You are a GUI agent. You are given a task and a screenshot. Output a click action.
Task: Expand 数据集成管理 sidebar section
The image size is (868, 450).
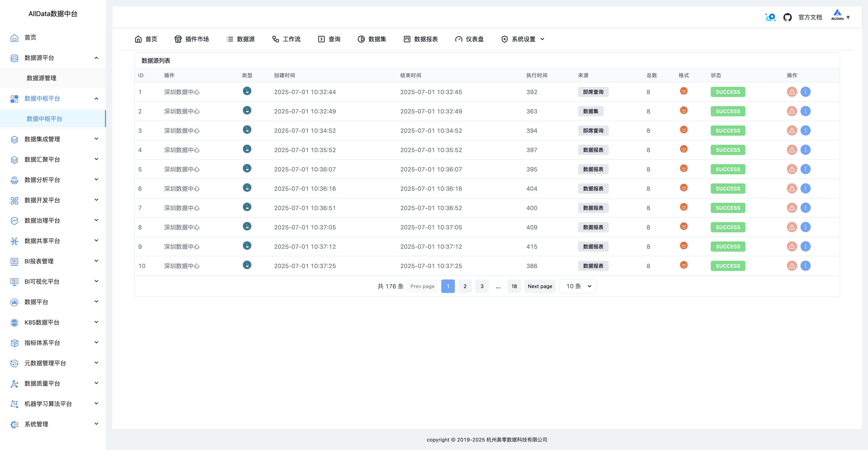(96, 139)
